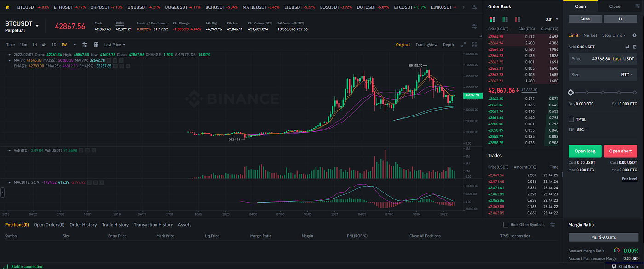The width and height of the screenshot is (644, 269).
Task: Switch to the Close tab
Action: [615, 6]
